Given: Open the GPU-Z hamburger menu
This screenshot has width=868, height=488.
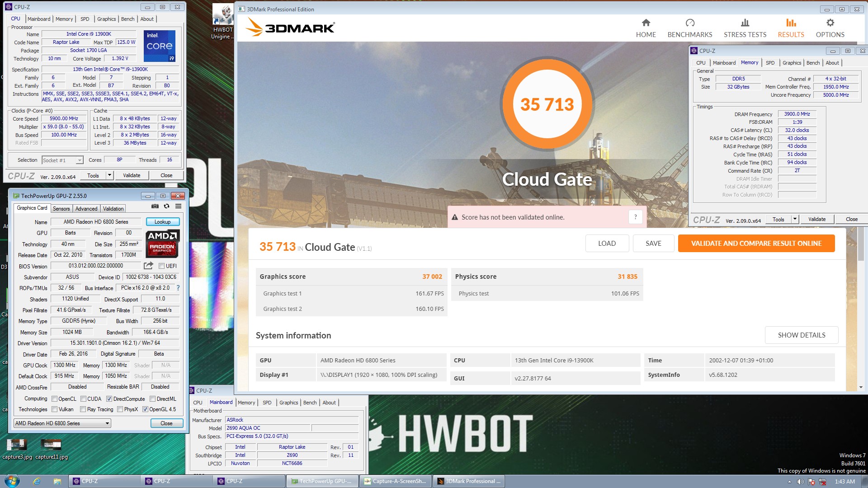Looking at the screenshot, I should 178,206.
